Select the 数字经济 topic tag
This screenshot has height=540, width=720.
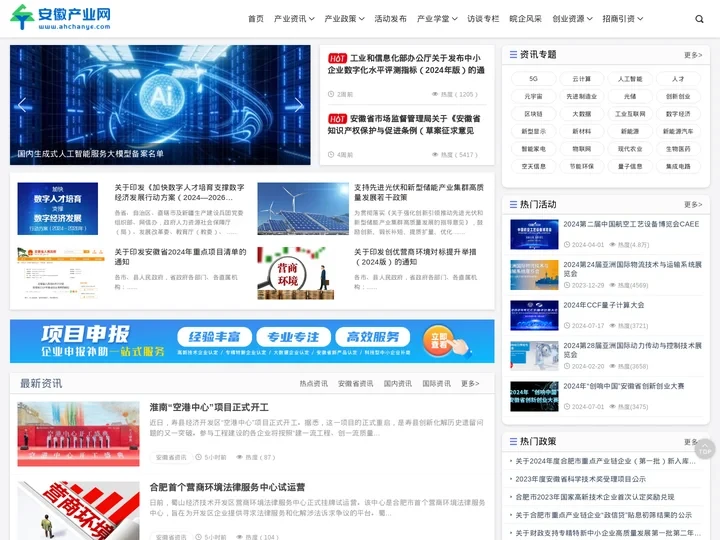pyautogui.click(x=678, y=114)
